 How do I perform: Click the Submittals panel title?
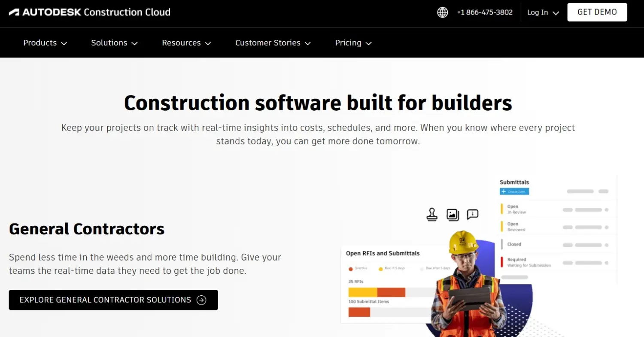(x=514, y=182)
